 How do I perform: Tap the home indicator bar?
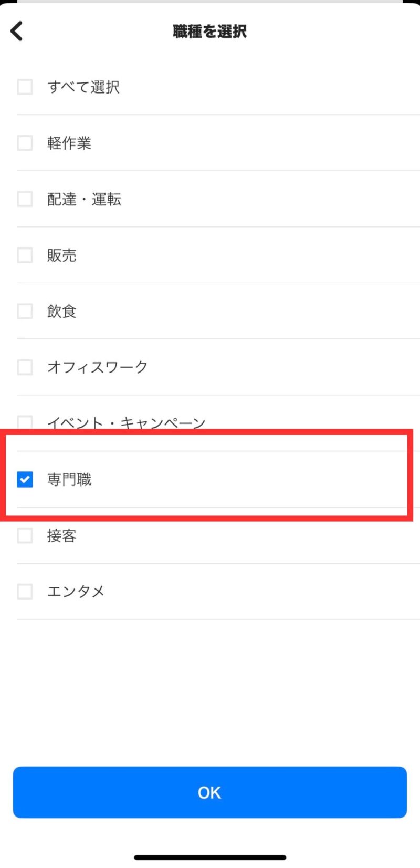pyautogui.click(x=210, y=857)
